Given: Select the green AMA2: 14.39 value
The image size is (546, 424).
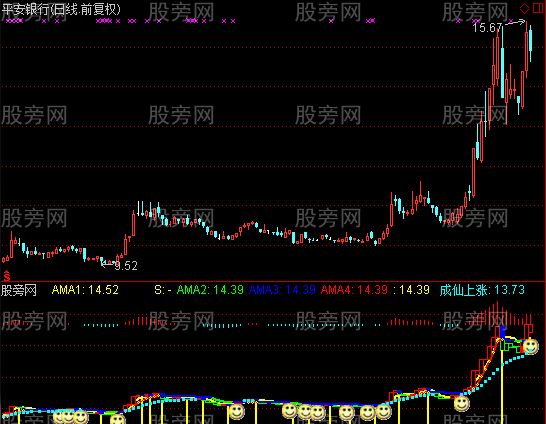Looking at the screenshot, I should coord(210,290).
